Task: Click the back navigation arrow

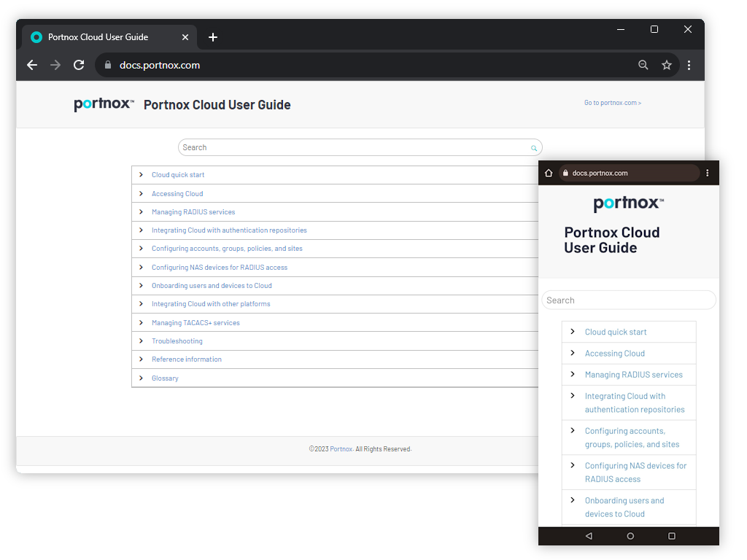Action: [x=31, y=65]
